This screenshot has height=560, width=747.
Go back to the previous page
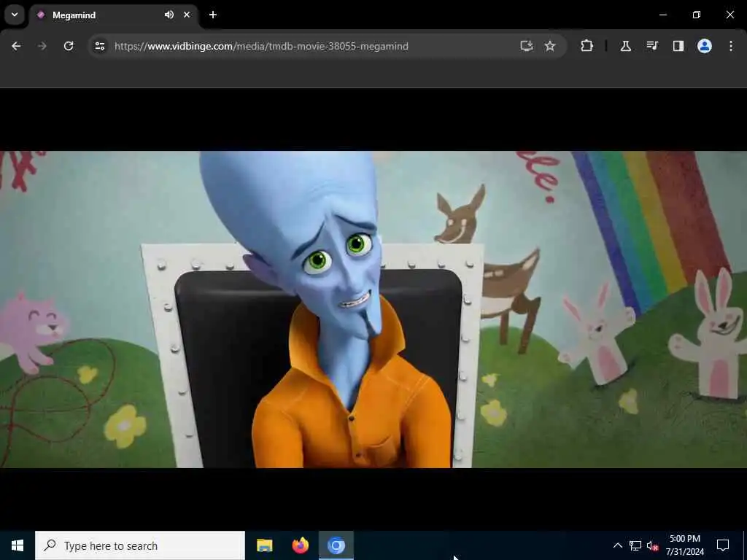tap(16, 46)
